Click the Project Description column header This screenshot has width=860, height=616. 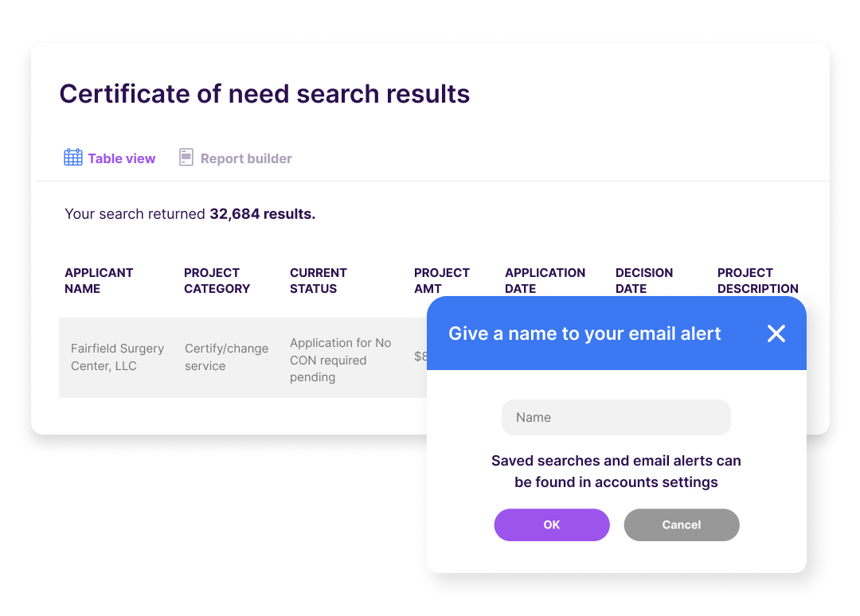(757, 281)
